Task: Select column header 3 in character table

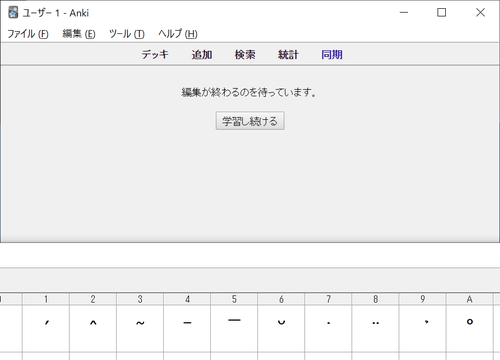Action: pos(140,299)
